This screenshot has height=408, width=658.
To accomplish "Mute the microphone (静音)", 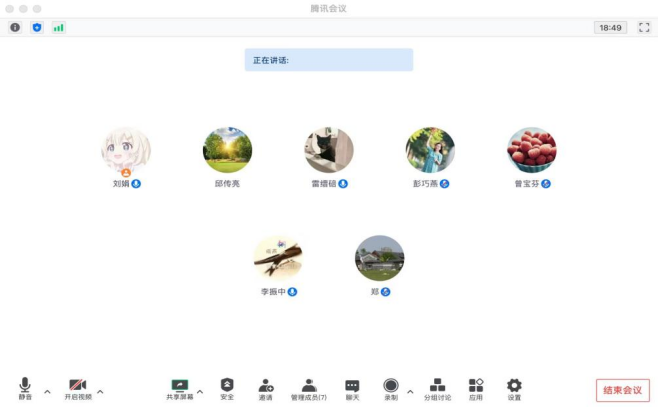I will (x=25, y=388).
